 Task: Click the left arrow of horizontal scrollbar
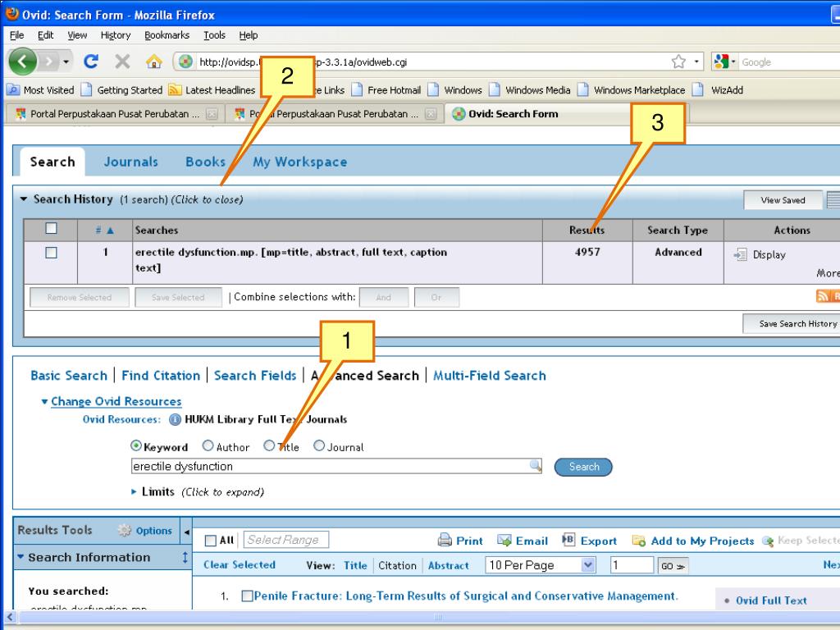click(9, 617)
